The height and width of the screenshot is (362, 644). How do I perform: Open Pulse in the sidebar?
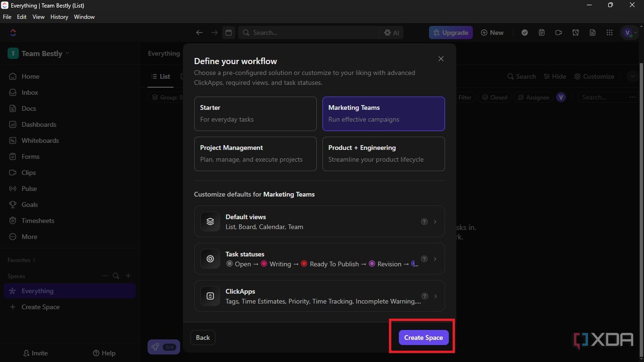click(71, 189)
